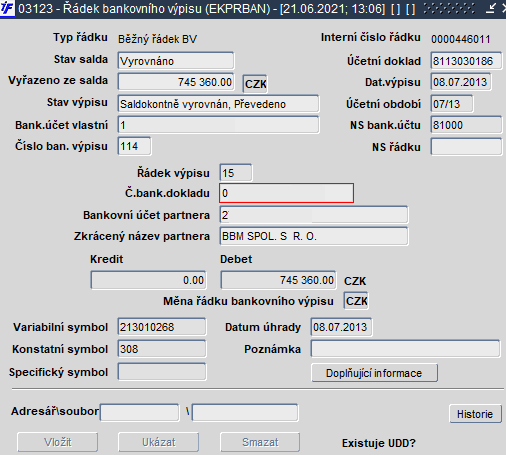This screenshot has height=455, width=506.
Task: Click the Řádek výpisu field
Action: point(236,173)
